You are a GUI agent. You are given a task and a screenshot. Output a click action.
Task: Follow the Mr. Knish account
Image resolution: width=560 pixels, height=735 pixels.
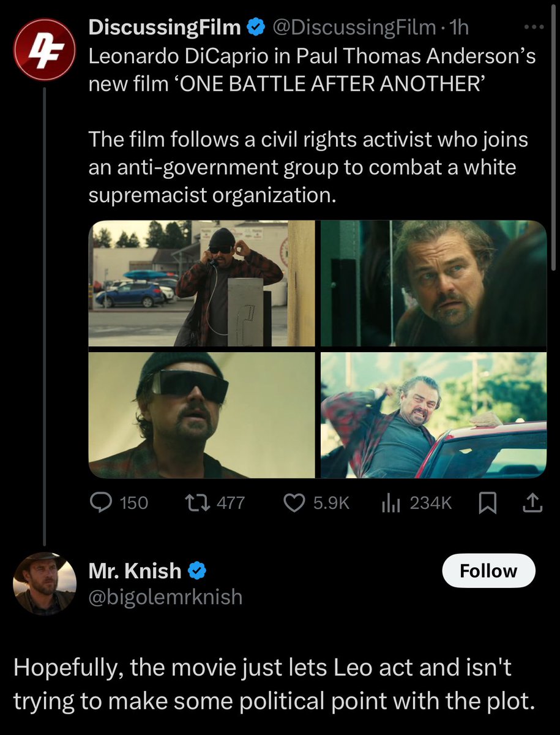click(x=488, y=571)
